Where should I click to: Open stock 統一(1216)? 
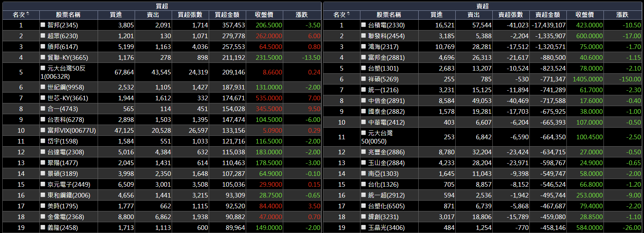[383, 90]
